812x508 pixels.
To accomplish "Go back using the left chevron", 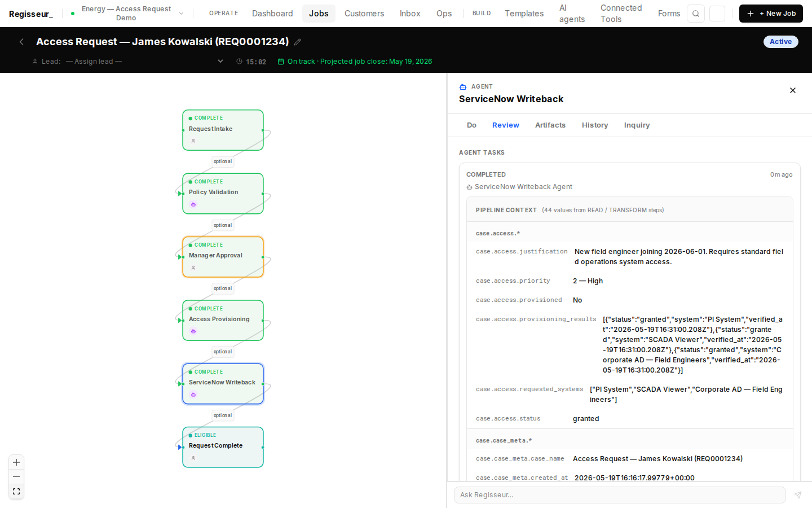I will 21,42.
